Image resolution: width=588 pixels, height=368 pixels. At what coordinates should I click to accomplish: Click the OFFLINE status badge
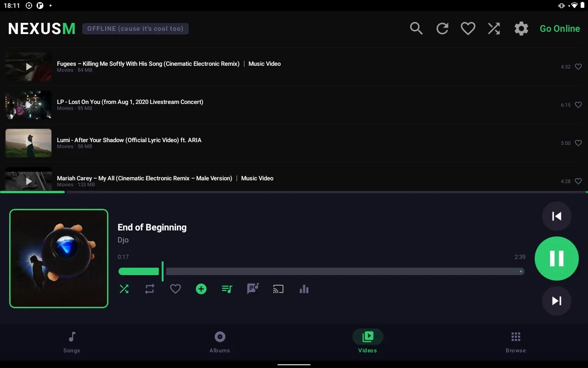(136, 29)
